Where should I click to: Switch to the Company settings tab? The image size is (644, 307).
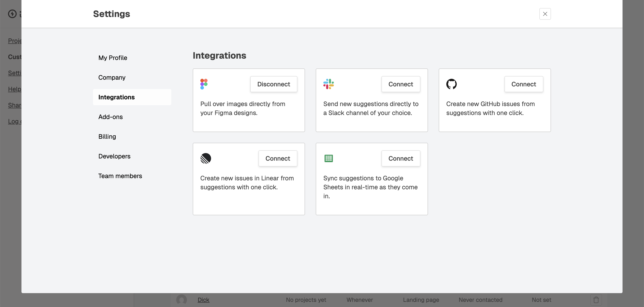pyautogui.click(x=112, y=78)
